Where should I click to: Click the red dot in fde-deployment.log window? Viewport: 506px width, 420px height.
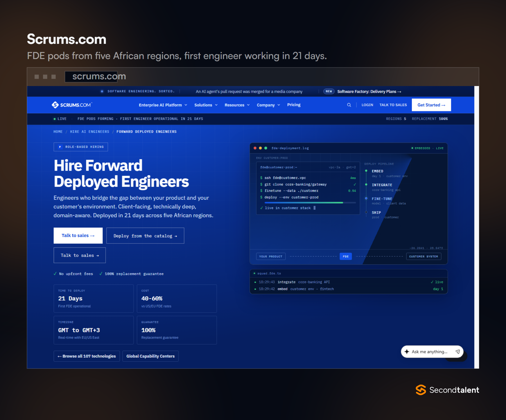[255, 148]
